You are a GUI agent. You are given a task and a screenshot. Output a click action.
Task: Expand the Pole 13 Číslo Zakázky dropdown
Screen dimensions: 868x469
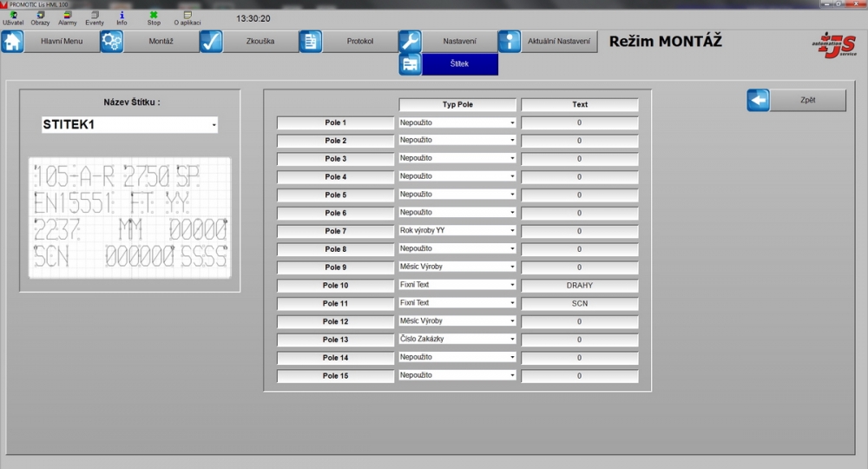coord(512,340)
